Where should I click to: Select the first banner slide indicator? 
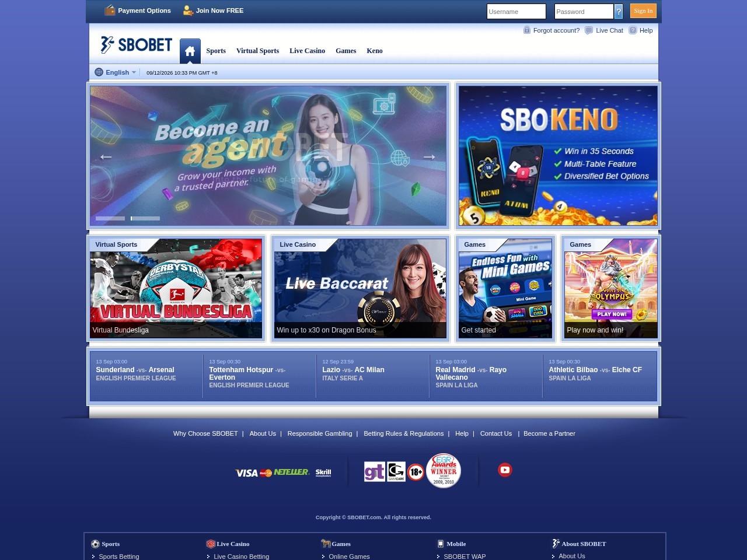110,218
